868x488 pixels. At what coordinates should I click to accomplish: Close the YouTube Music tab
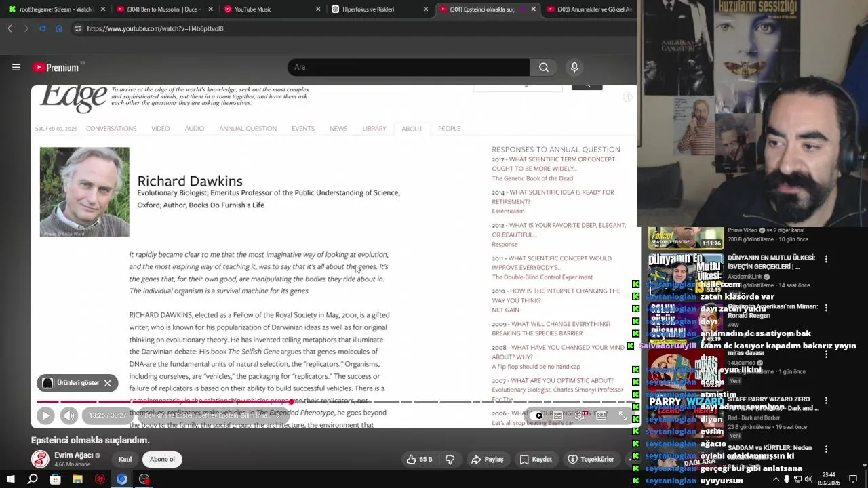pyautogui.click(x=319, y=9)
